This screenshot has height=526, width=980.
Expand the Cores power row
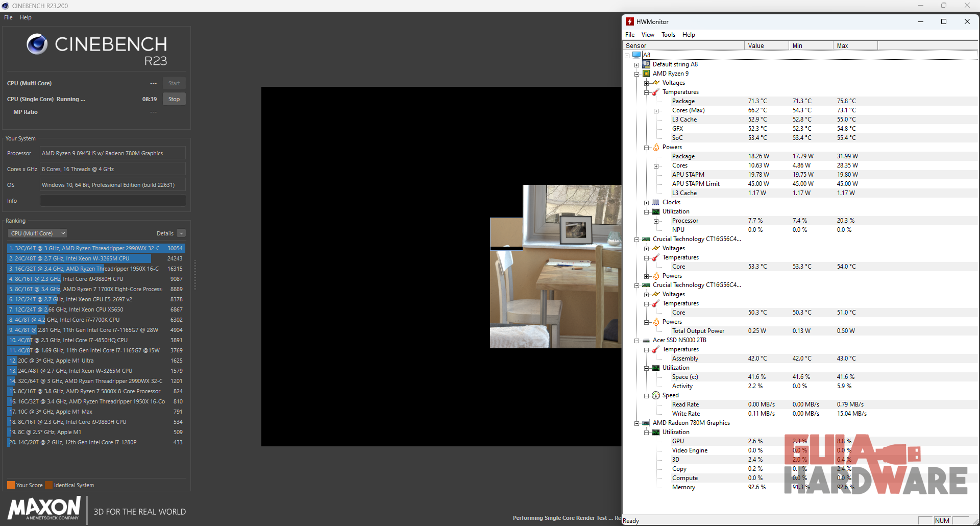click(x=656, y=166)
